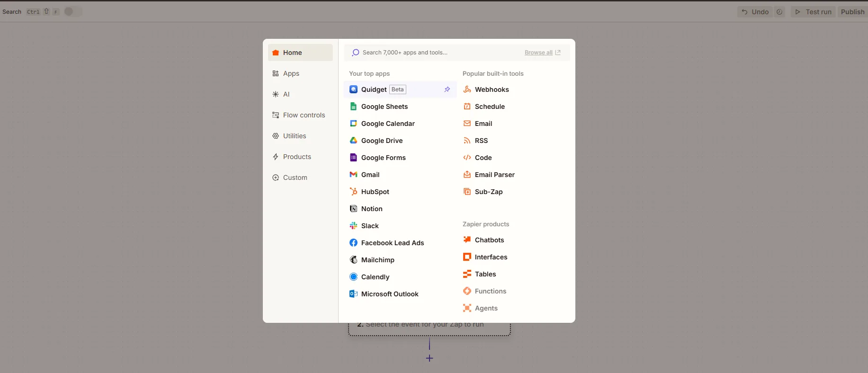868x373 pixels.
Task: Choose the Slack app icon
Action: point(353,226)
